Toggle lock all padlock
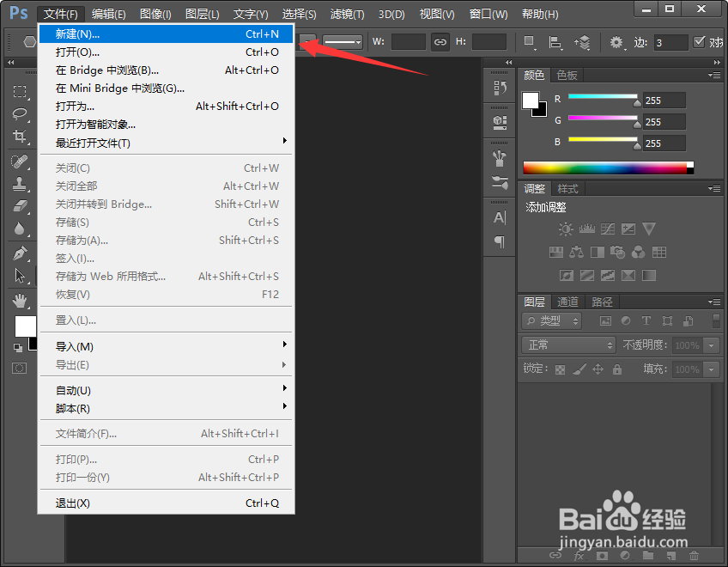This screenshot has width=728, height=567. 617,369
